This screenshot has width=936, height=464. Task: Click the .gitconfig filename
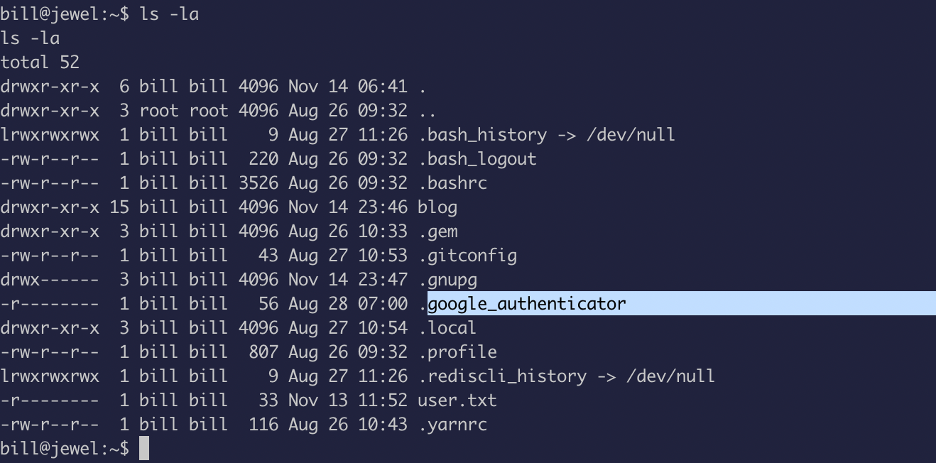tap(467, 256)
